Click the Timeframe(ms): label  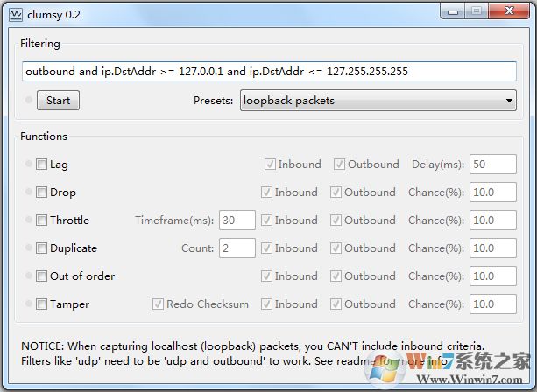174,220
